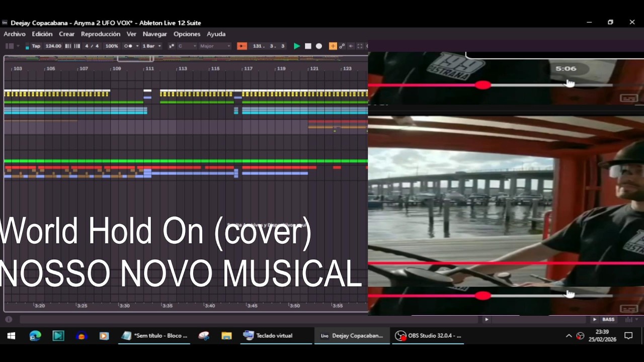Click the play arrow beside BASS
Image resolution: width=644 pixels, height=362 pixels.
(595, 319)
